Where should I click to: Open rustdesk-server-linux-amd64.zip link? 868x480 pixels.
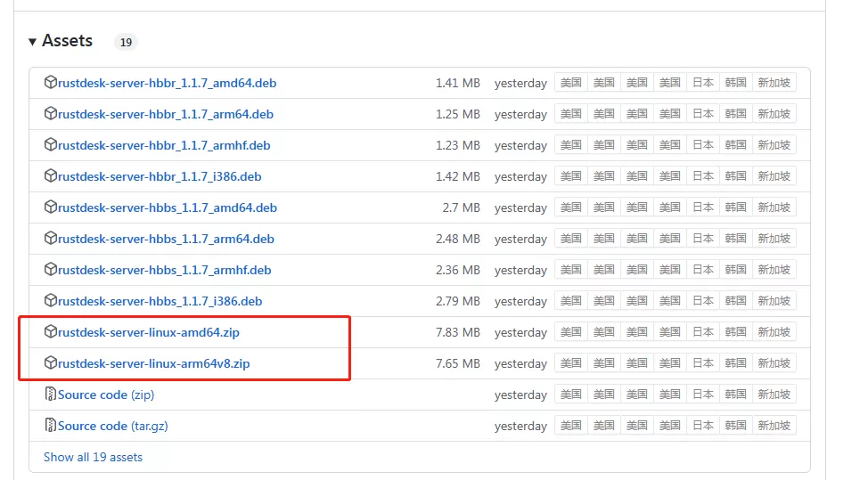(148, 332)
